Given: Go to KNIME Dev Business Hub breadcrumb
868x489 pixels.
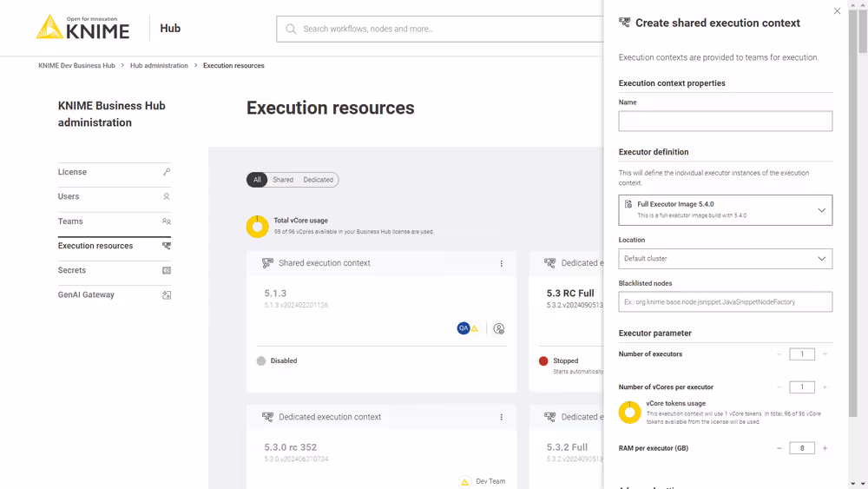Looking at the screenshot, I should [76, 66].
